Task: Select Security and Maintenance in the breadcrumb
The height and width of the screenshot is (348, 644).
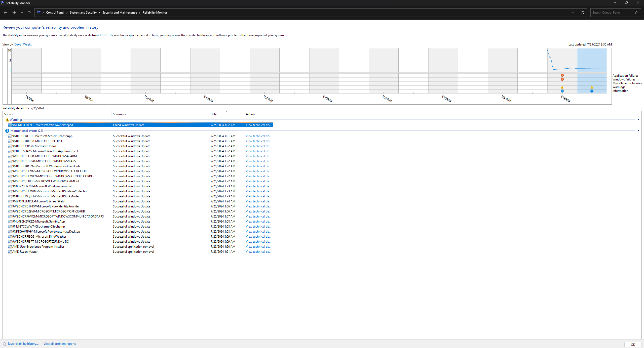Action: (x=120, y=13)
